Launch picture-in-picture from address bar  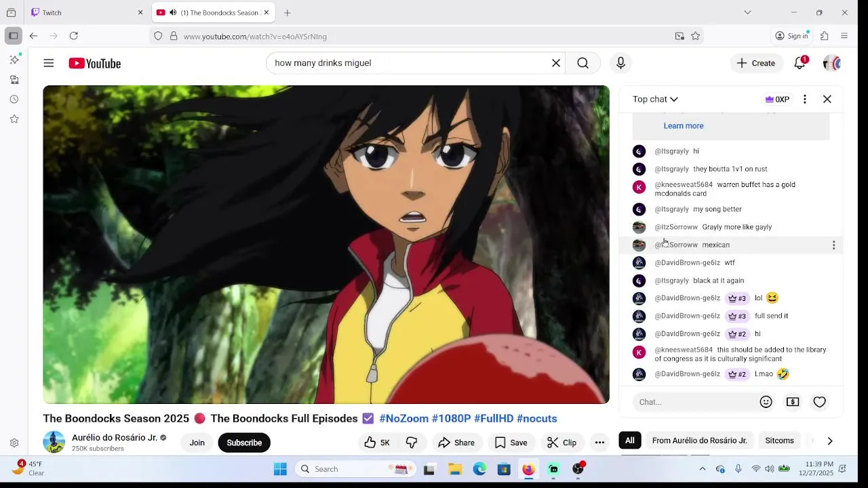pos(679,36)
